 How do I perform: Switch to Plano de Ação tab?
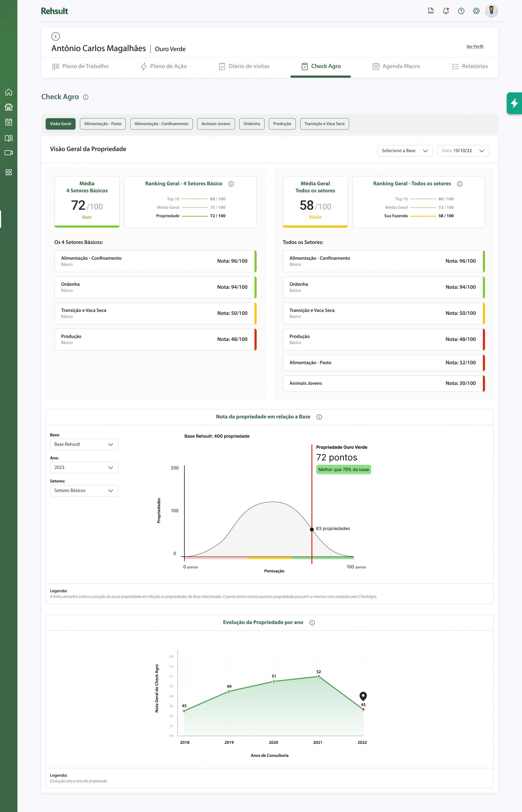pos(164,66)
